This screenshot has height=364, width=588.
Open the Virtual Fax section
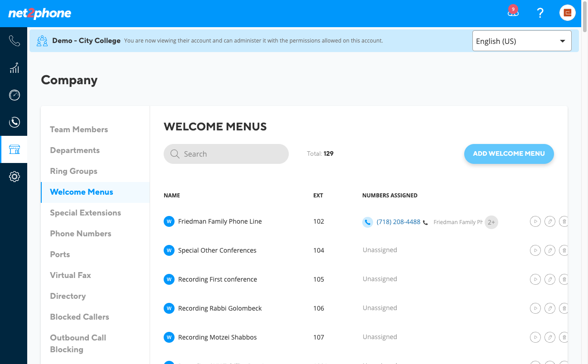tap(70, 275)
